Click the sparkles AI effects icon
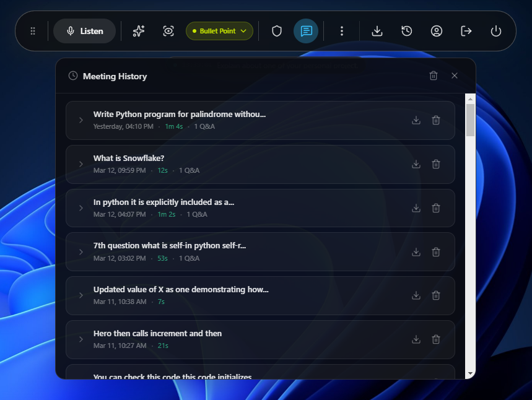The image size is (532, 400). pyautogui.click(x=138, y=30)
